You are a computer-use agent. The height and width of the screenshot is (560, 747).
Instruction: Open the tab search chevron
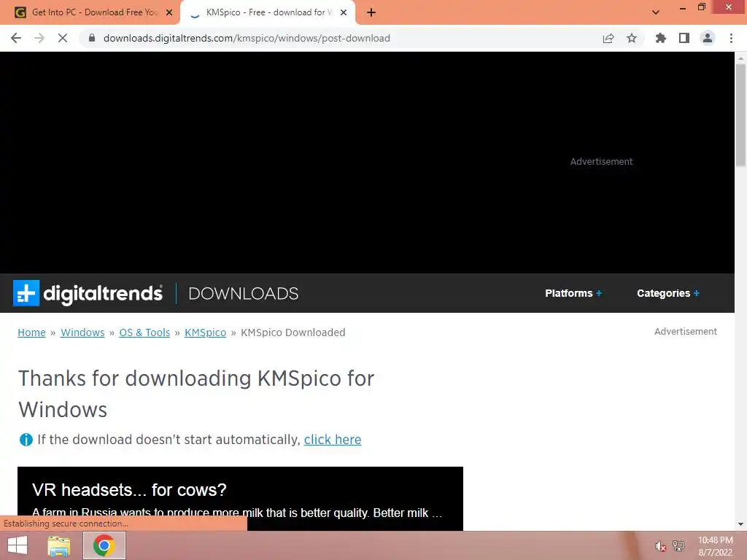tap(656, 12)
